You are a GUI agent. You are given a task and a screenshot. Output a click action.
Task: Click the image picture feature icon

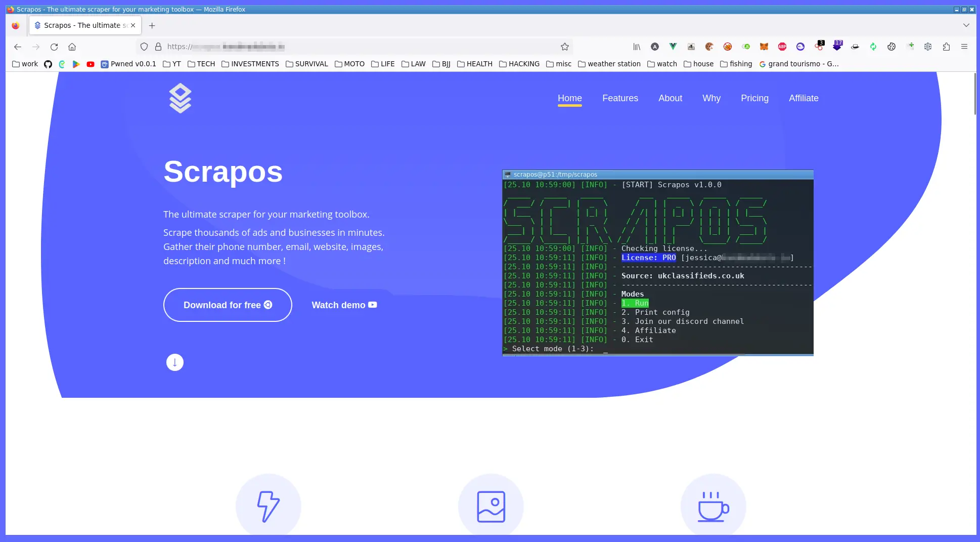coord(491,506)
